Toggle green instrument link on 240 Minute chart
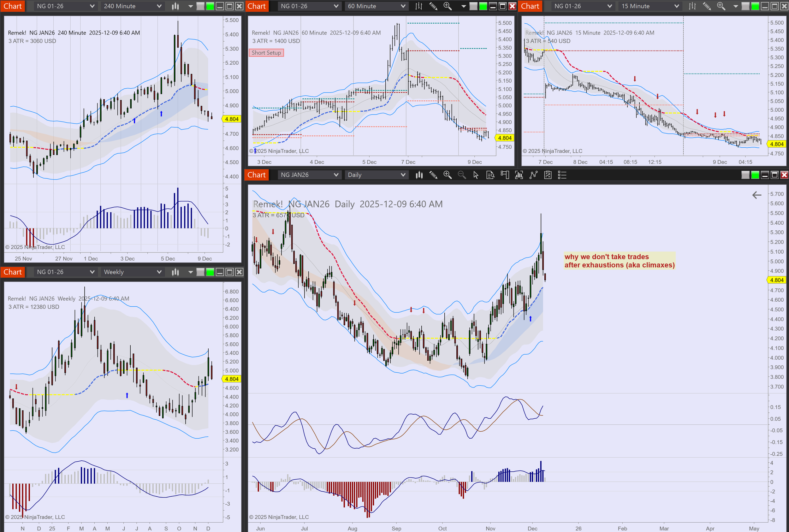The height and width of the screenshot is (532, 789). click(x=210, y=6)
